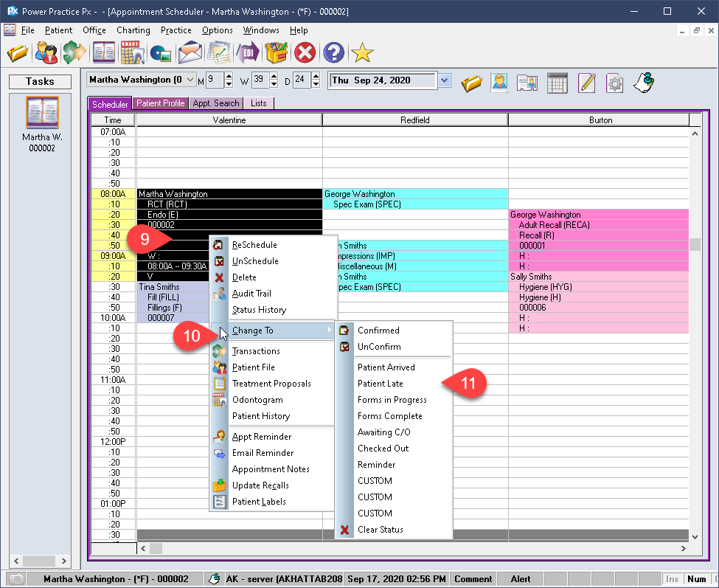
Task: Open the Charting menu
Action: click(x=133, y=30)
